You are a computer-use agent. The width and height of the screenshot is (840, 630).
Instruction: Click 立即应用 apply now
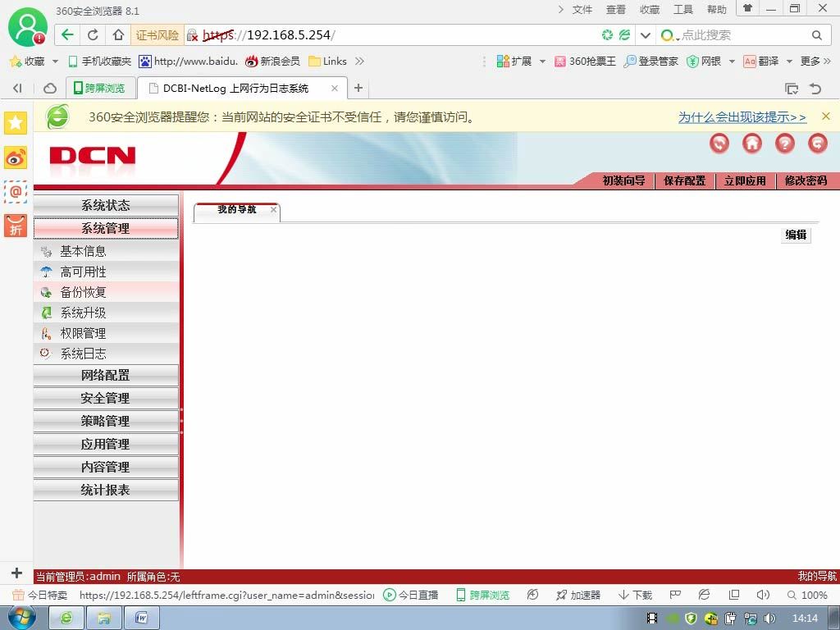click(745, 180)
